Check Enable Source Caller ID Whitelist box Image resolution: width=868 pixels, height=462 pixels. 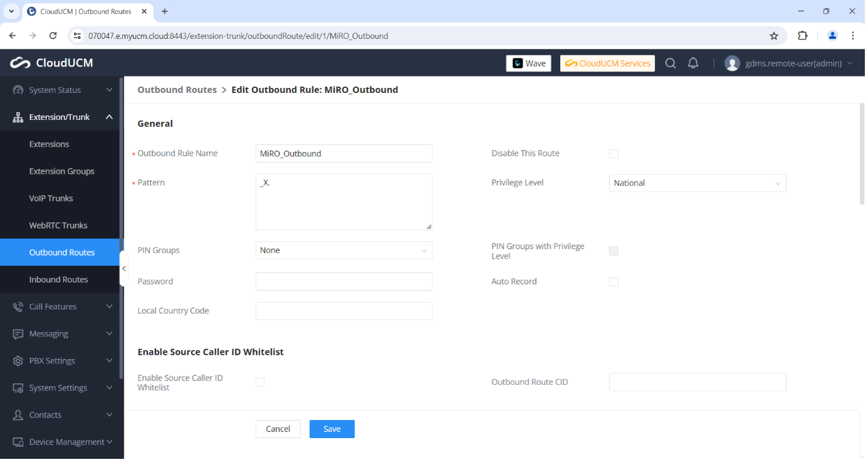pos(260,382)
